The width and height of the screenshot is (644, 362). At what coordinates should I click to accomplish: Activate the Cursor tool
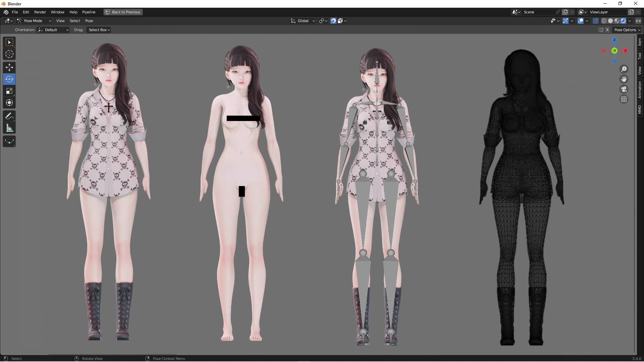coord(9,54)
